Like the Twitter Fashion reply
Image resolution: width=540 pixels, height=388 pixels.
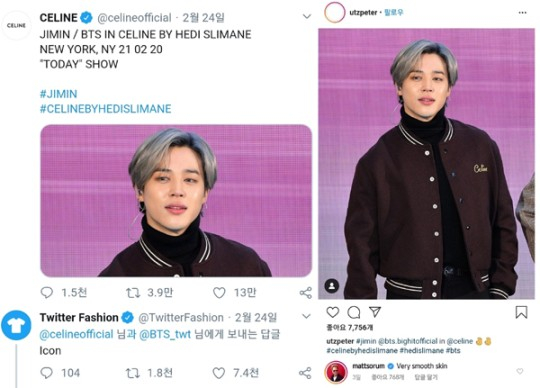tap(219, 373)
